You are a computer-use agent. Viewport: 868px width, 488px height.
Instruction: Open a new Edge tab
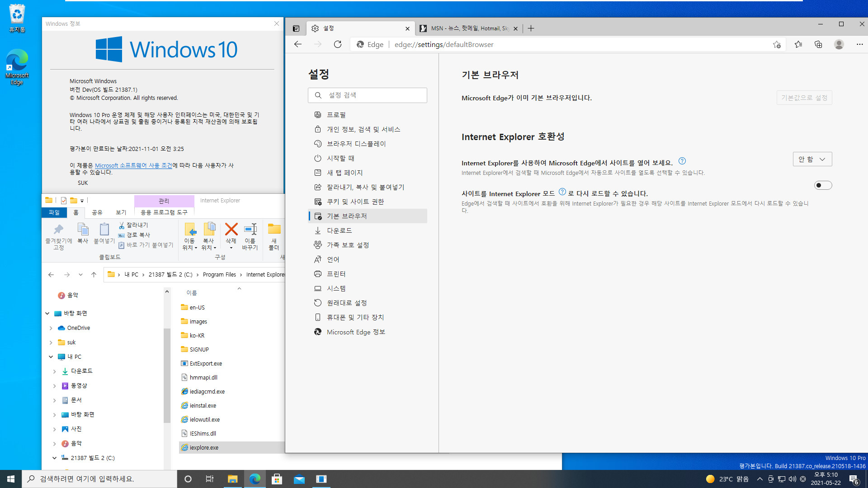pos(531,28)
